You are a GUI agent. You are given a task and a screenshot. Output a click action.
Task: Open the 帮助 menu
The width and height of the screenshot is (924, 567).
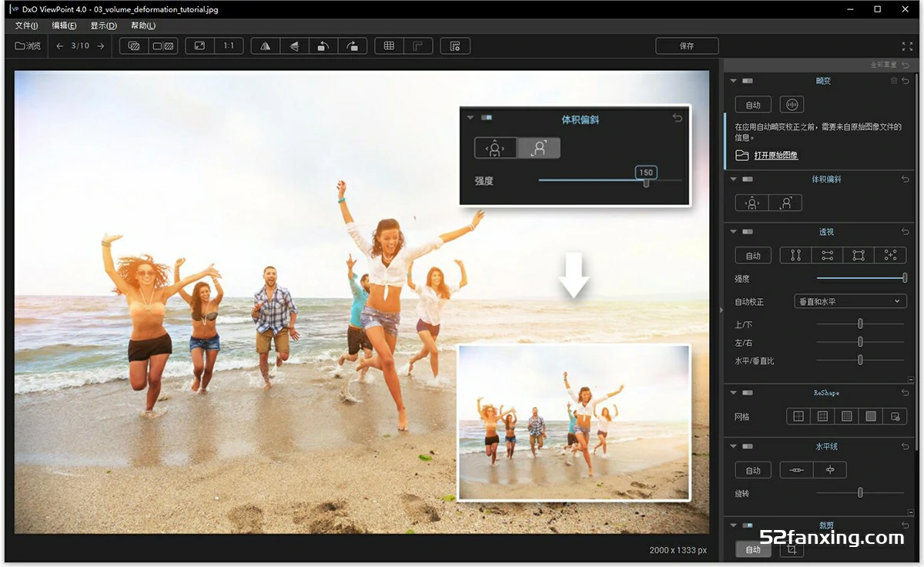[142, 25]
